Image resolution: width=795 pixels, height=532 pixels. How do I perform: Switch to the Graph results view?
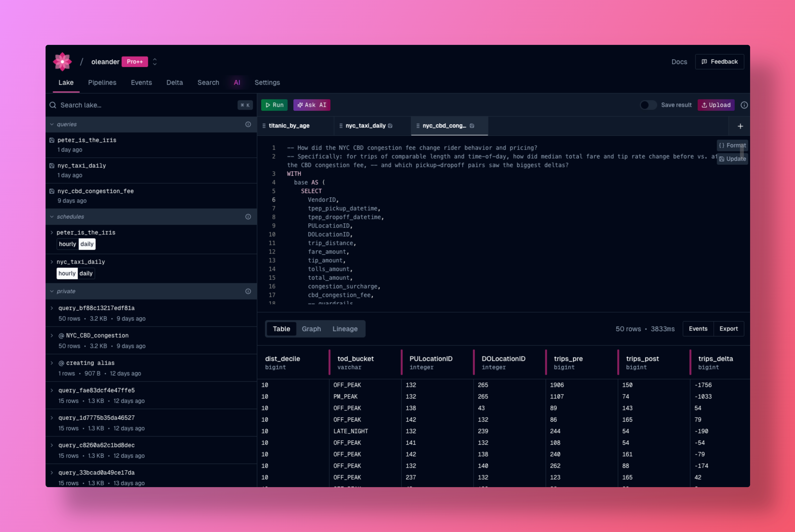tap(311, 329)
